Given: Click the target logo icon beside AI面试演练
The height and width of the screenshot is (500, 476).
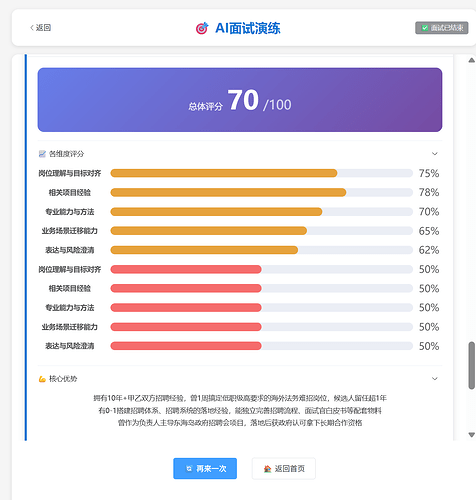Looking at the screenshot, I should 202,28.
